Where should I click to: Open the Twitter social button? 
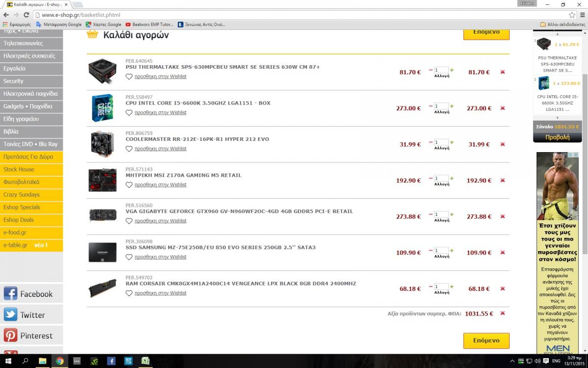31,315
